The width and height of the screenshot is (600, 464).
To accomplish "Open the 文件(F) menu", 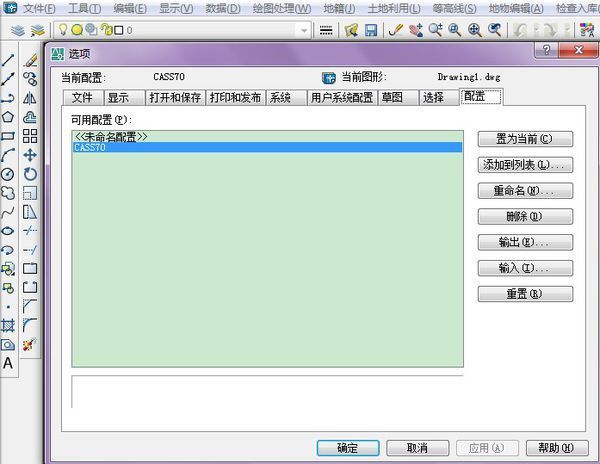I will (x=39, y=8).
